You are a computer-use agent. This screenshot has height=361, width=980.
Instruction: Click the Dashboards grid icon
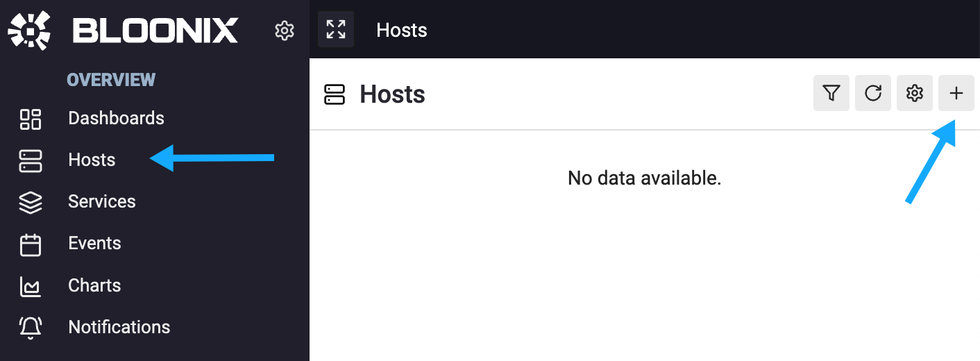coord(31,119)
